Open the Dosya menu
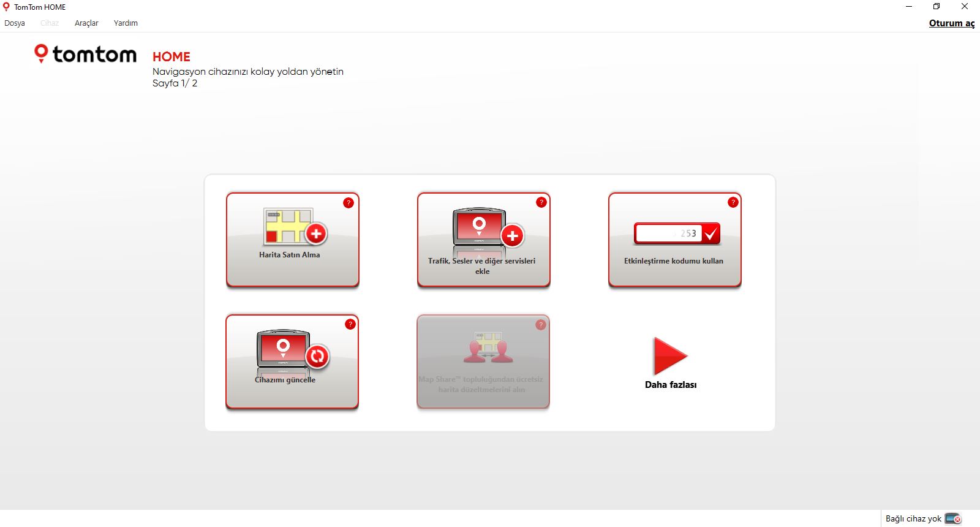The width and height of the screenshot is (980, 527). [x=15, y=23]
